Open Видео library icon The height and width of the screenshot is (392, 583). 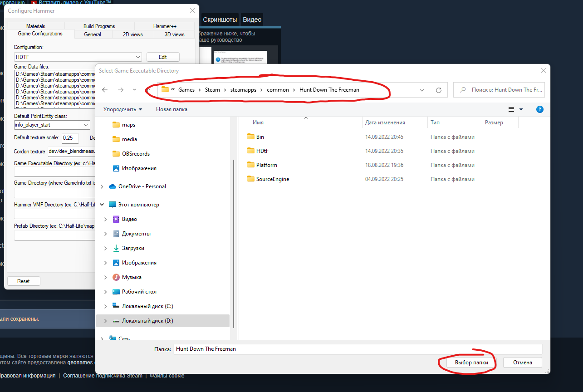[x=116, y=219]
